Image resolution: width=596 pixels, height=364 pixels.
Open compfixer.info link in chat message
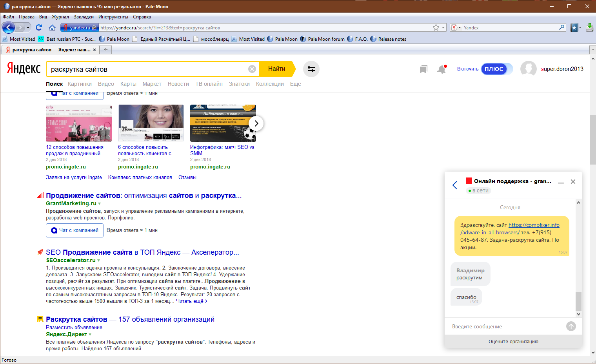pyautogui.click(x=510, y=229)
